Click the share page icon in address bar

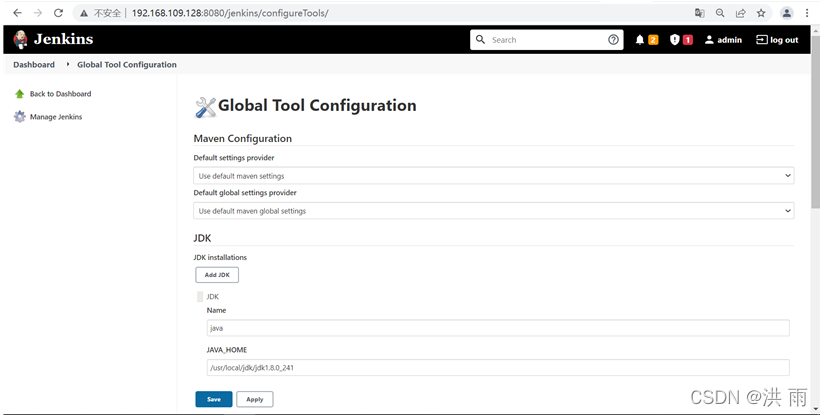[740, 13]
